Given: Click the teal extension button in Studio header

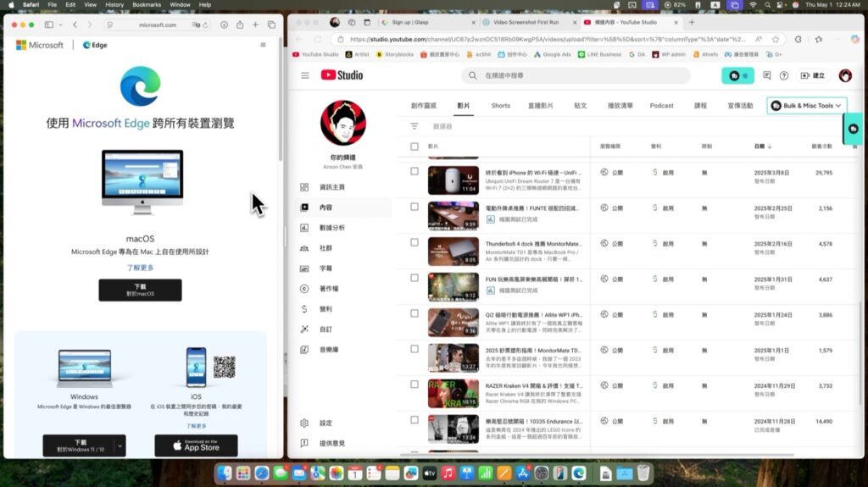Looking at the screenshot, I should pyautogui.click(x=738, y=75).
